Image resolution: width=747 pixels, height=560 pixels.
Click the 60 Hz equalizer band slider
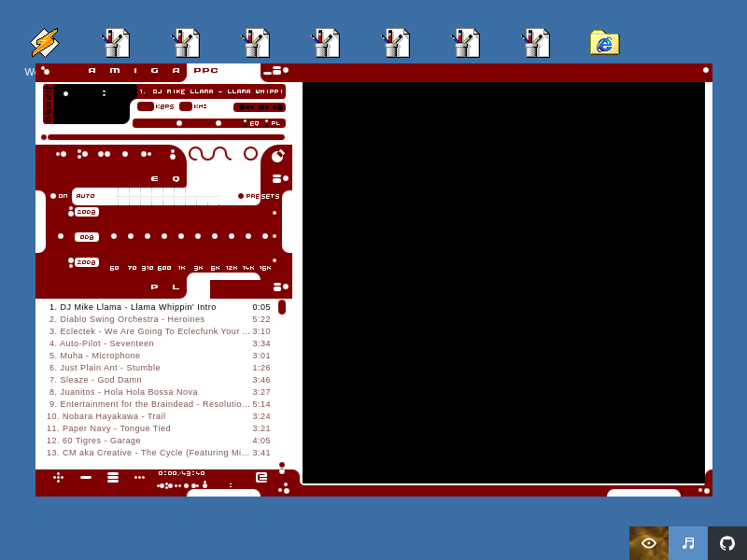[x=114, y=236]
